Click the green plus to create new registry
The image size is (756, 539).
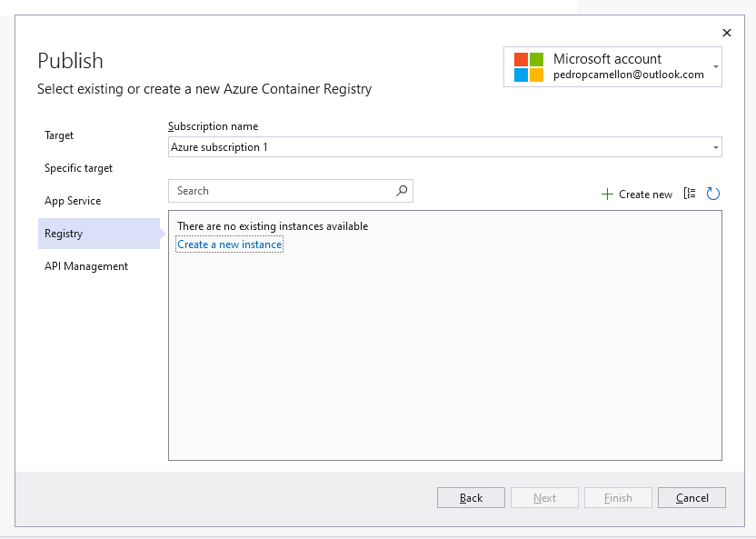605,194
